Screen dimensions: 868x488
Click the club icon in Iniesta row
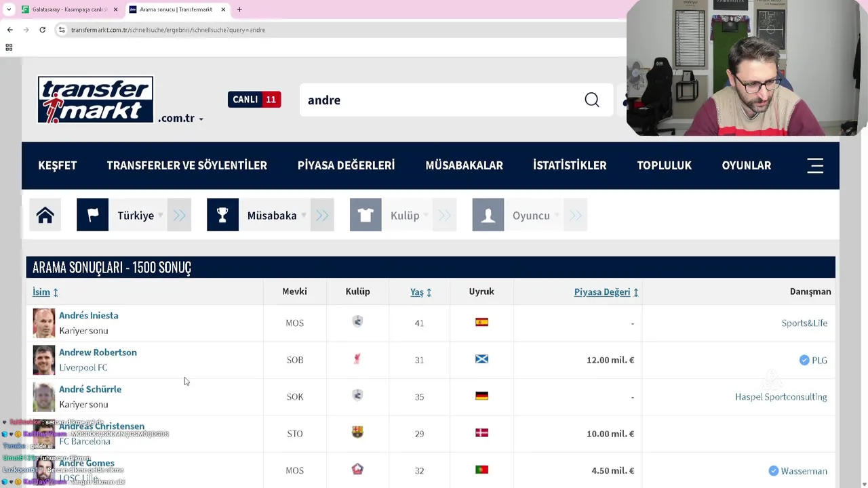[357, 322]
